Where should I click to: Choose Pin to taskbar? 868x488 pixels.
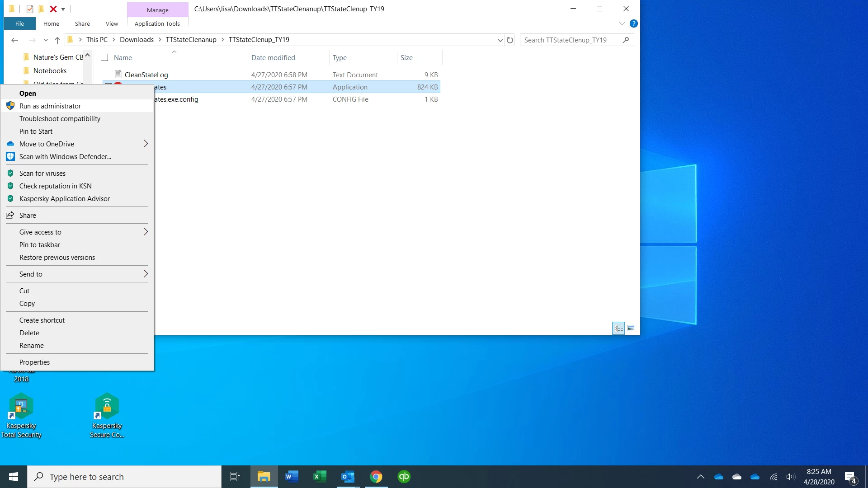tap(77, 245)
